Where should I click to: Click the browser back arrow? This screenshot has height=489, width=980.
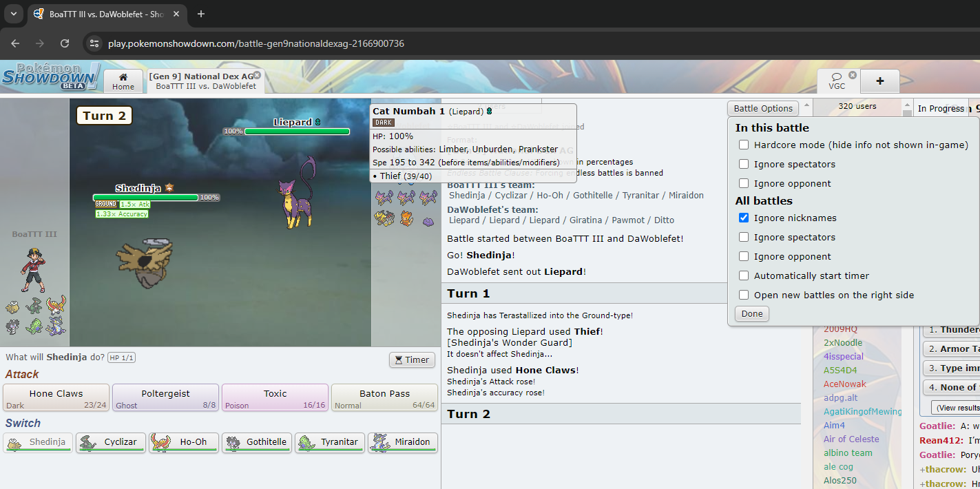[x=15, y=43]
